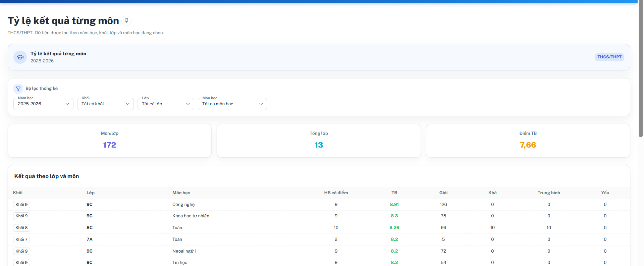The image size is (644, 266).
Task: Click the filter funnel icon
Action: [18, 89]
